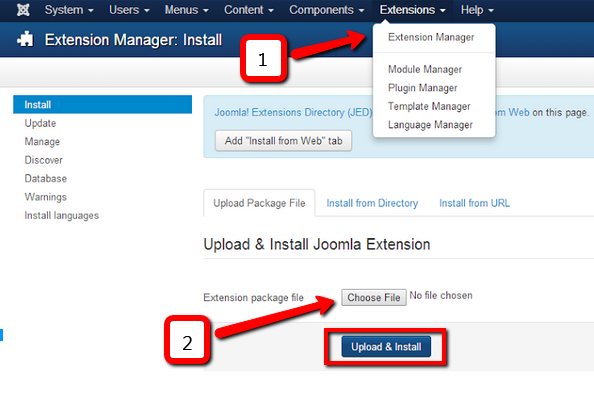594x420 pixels.
Task: Click the puzzle piece Extension Manager icon
Action: (25, 39)
